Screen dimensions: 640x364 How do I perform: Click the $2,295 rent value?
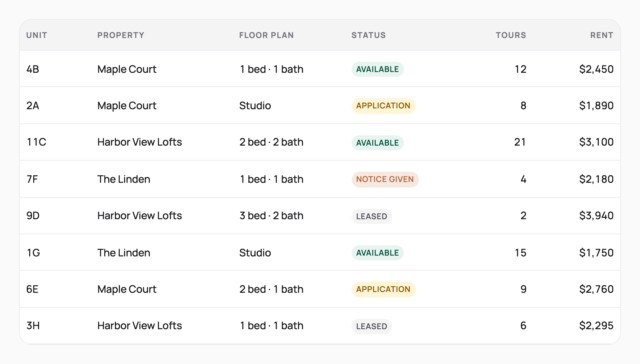point(596,325)
